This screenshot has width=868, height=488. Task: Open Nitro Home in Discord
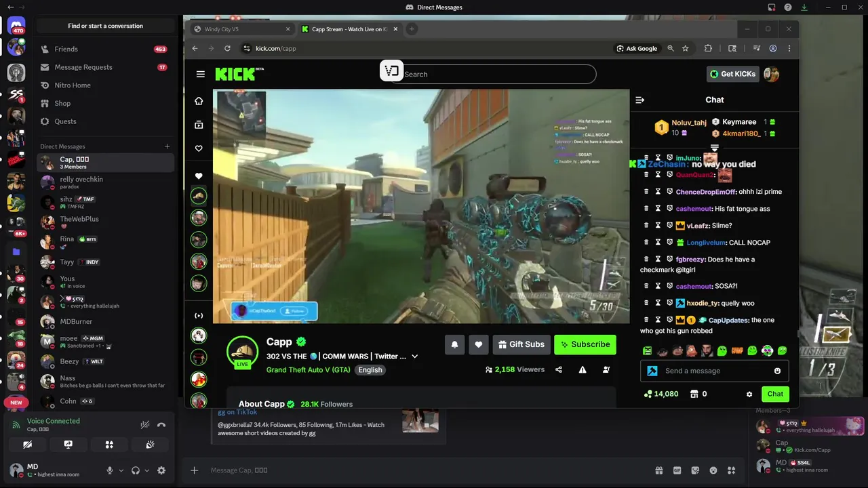tap(105, 85)
